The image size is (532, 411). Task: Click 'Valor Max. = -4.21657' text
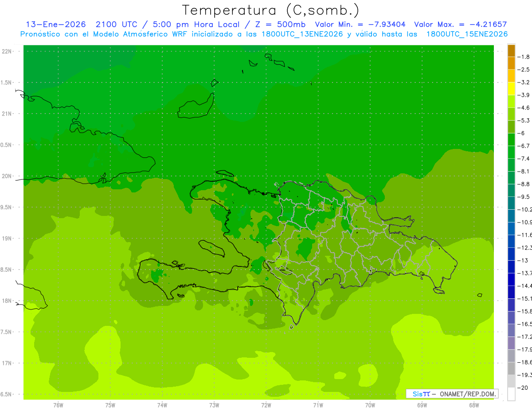(x=460, y=24)
